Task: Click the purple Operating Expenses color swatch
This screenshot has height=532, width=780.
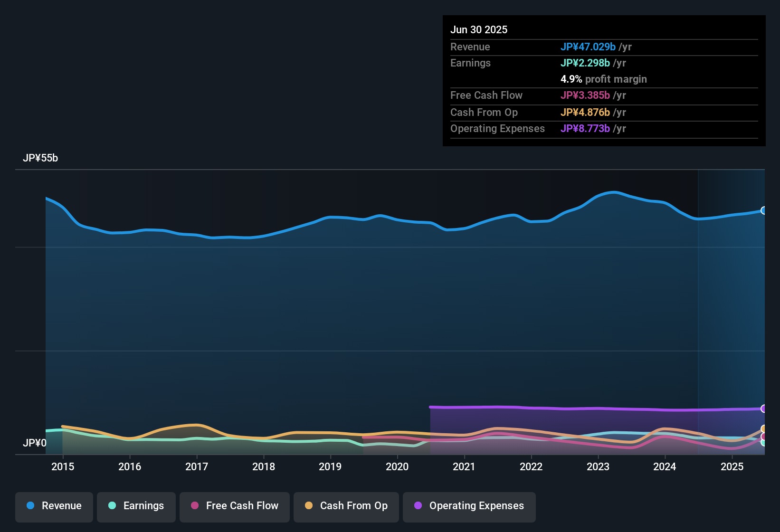Action: 418,506
